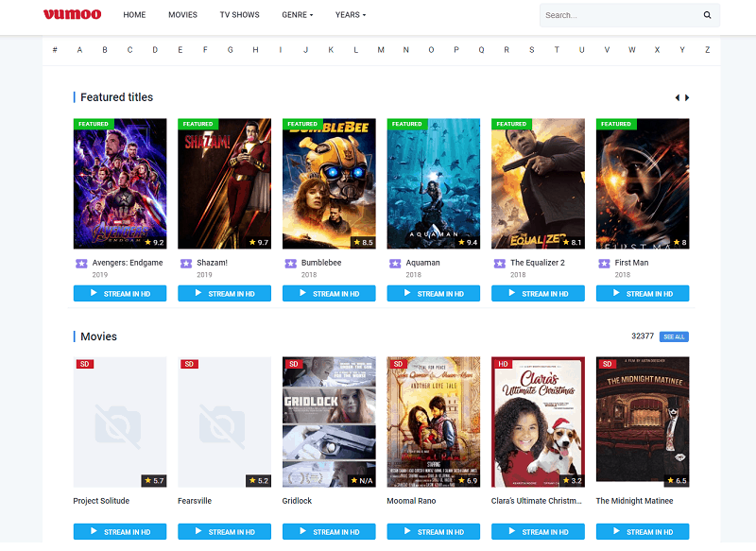Stream Aquaman in HD
The image size is (756, 551).
(x=434, y=293)
